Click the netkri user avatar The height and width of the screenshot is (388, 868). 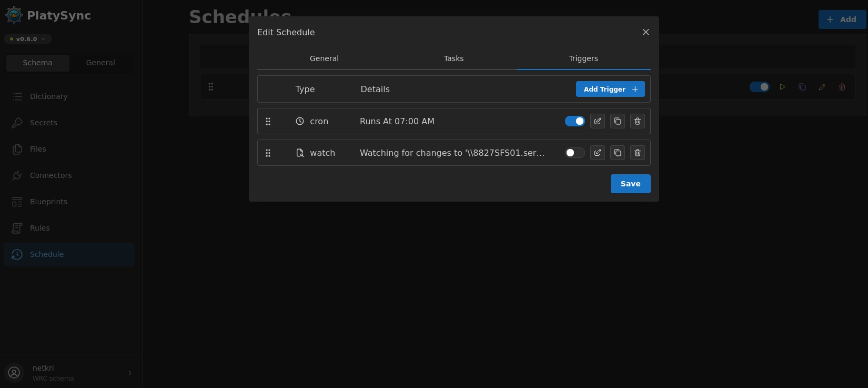click(14, 373)
